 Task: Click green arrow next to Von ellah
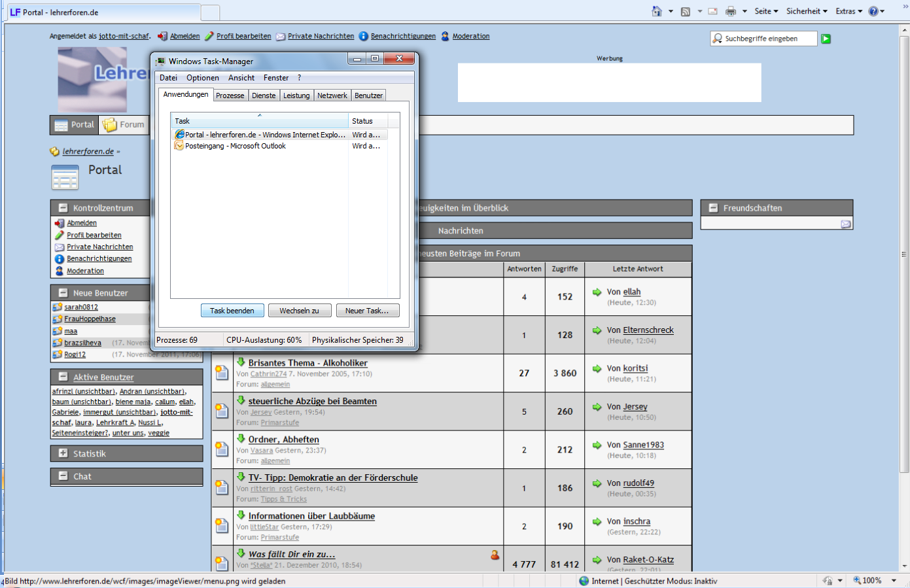[x=597, y=292]
